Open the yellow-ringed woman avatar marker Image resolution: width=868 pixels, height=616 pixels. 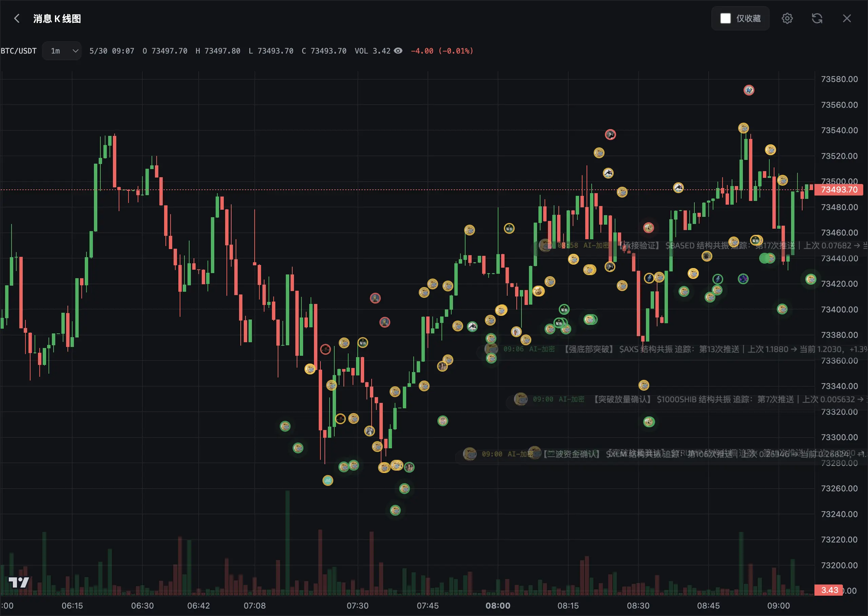tap(442, 366)
